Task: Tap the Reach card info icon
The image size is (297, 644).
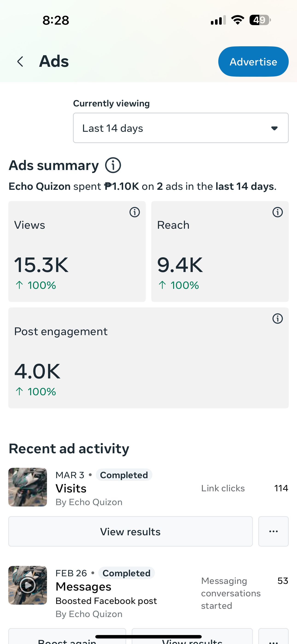Action: [277, 212]
